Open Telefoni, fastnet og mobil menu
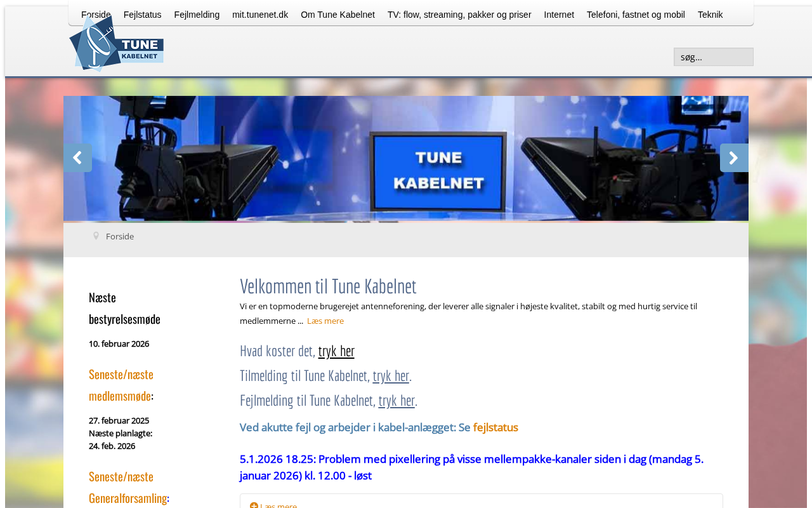Screen dimensions: 812x508 [636, 15]
